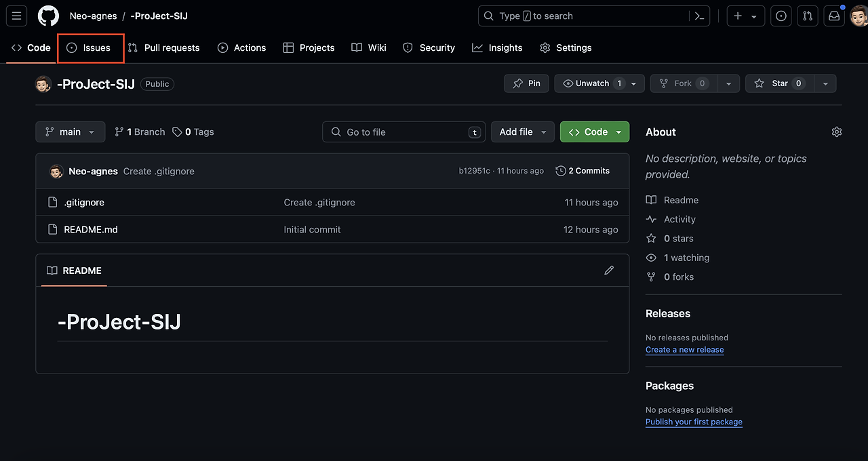Click the Neo-agnes owner breadcrumb link

click(94, 16)
